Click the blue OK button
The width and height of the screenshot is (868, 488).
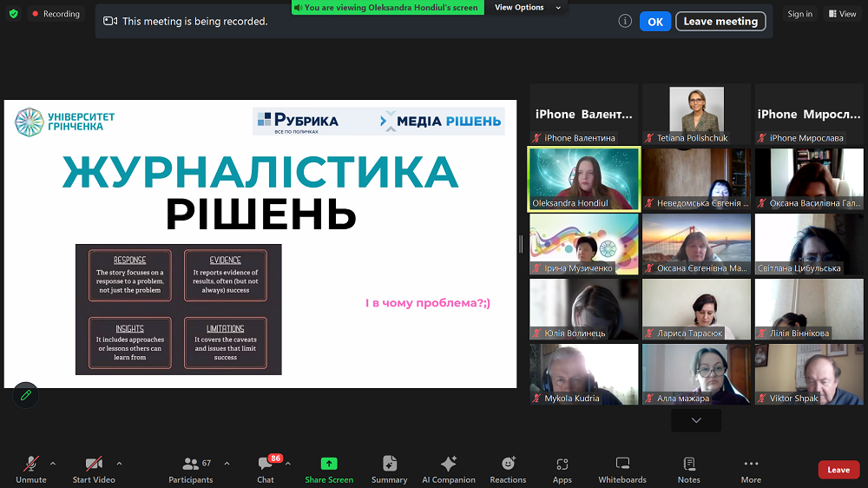[655, 22]
